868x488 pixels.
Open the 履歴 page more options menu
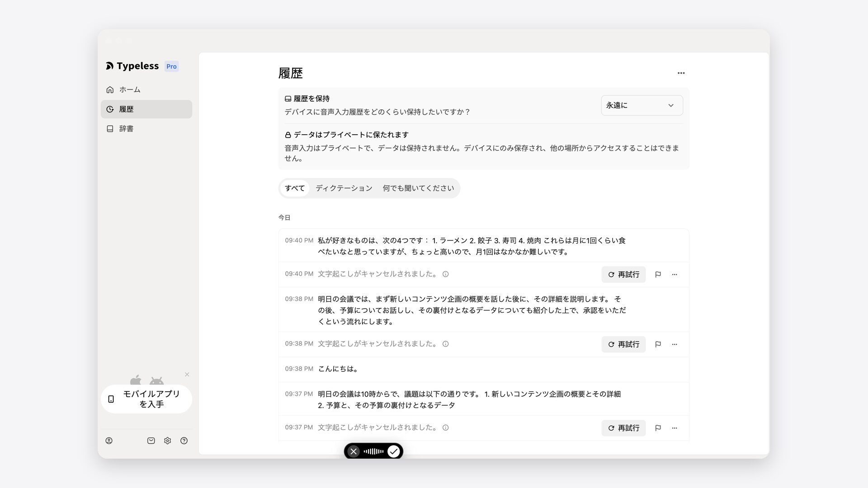coord(681,73)
